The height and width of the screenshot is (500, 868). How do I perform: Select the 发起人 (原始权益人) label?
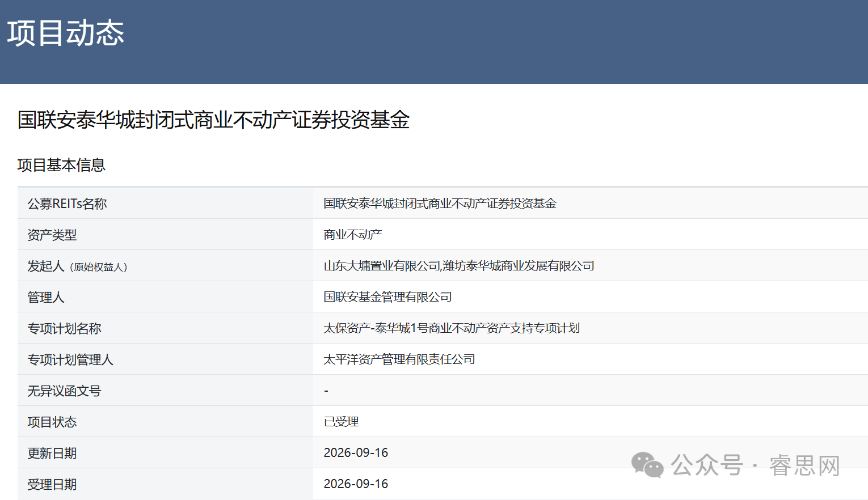pyautogui.click(x=77, y=266)
